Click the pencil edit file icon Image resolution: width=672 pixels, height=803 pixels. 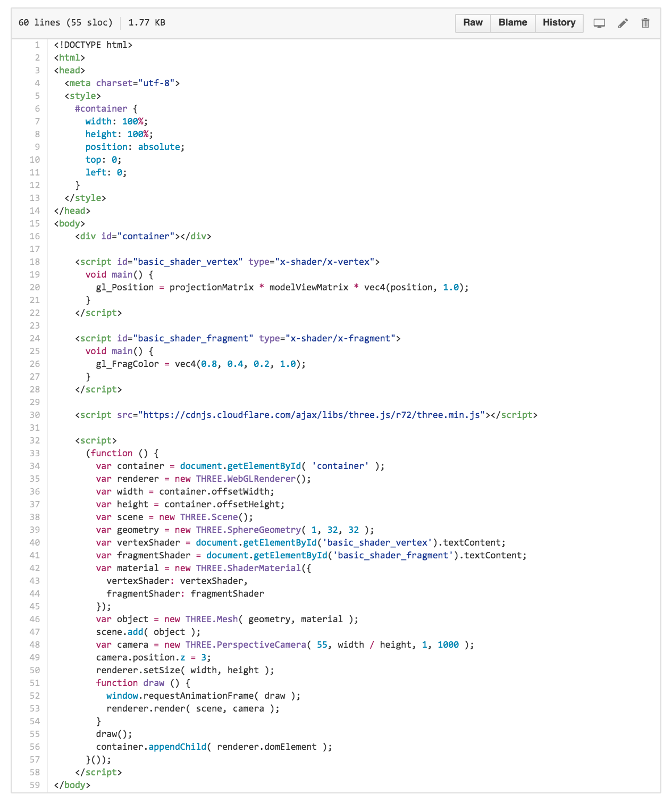pyautogui.click(x=623, y=23)
